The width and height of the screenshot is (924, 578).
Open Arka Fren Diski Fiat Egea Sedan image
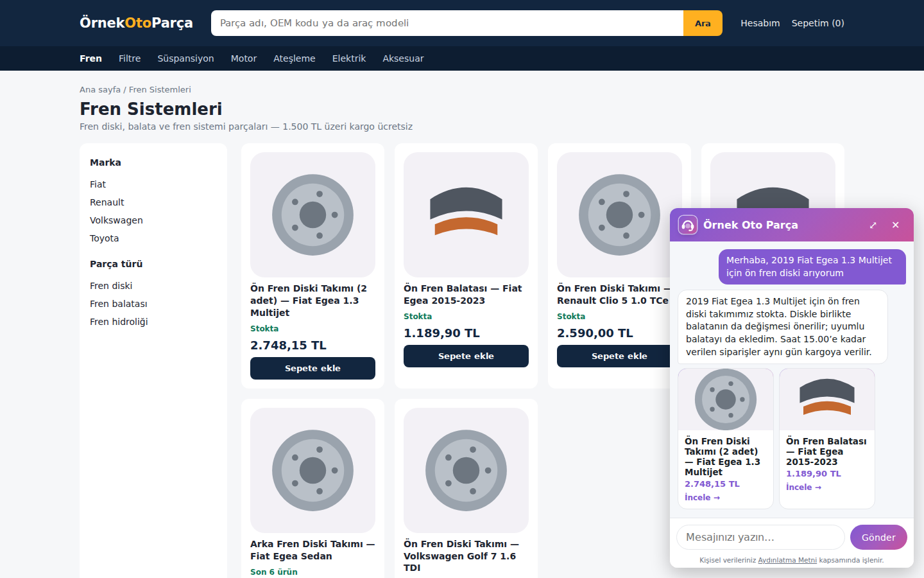pos(312,470)
